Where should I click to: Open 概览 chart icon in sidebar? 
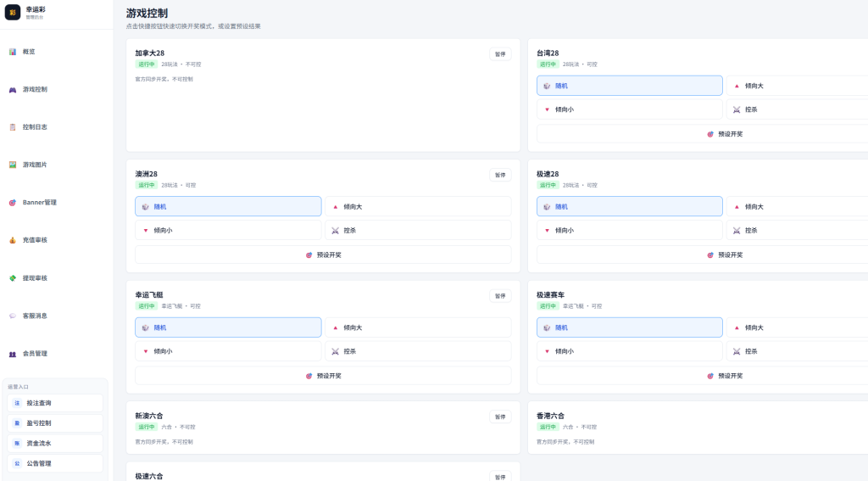pos(12,52)
